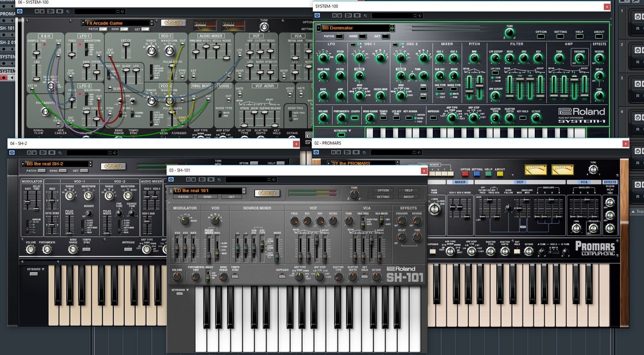The height and width of the screenshot is (355, 644).
Task: Click SH-101 CRUSHER knob
Action: pos(401,221)
